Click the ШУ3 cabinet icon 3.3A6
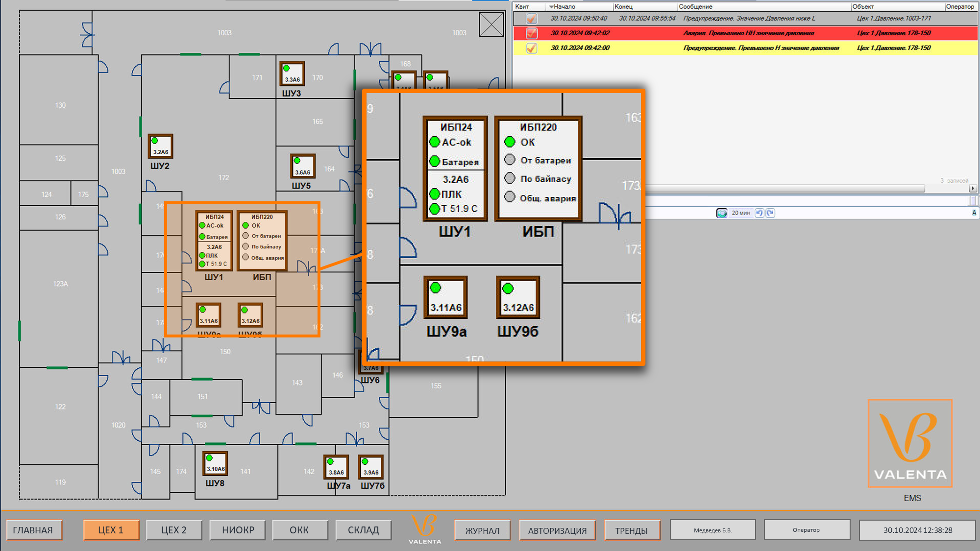The image size is (980, 551). (292, 74)
